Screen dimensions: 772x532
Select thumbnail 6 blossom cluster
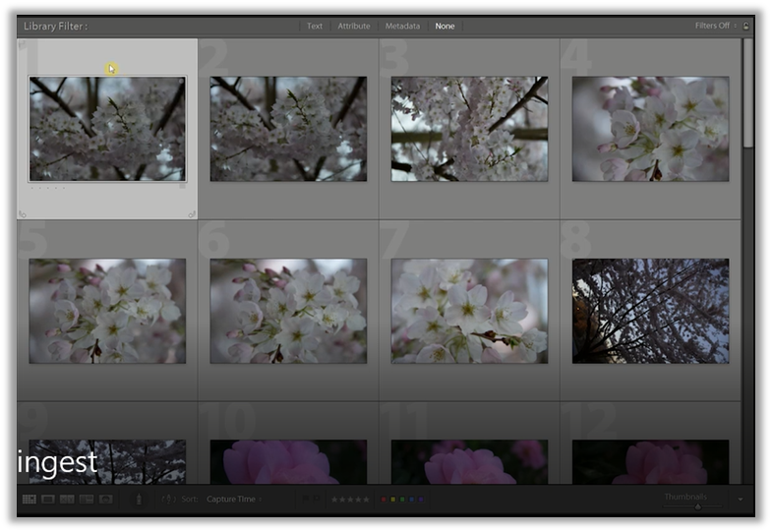click(x=288, y=311)
